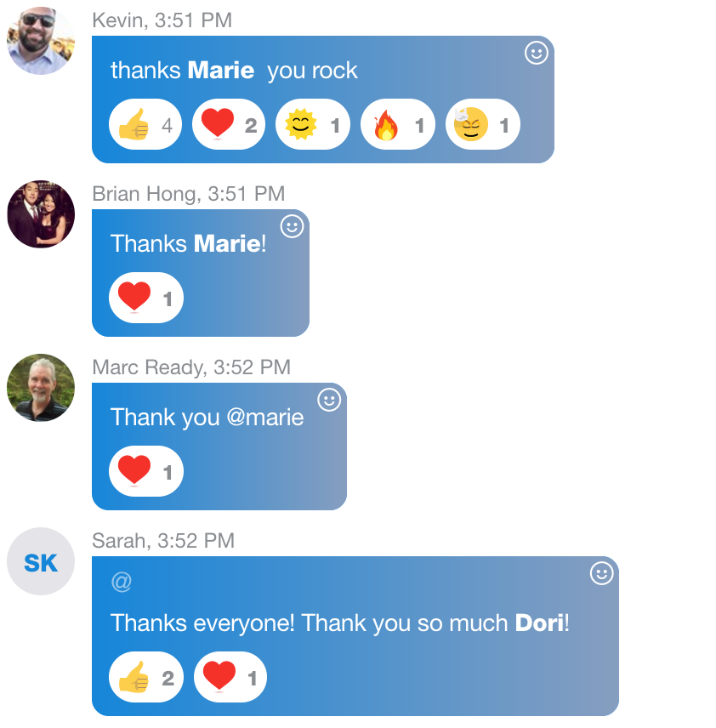Open Marc Ready's profile photo avatar
Image resolution: width=716 pixels, height=728 pixels.
pyautogui.click(x=41, y=388)
